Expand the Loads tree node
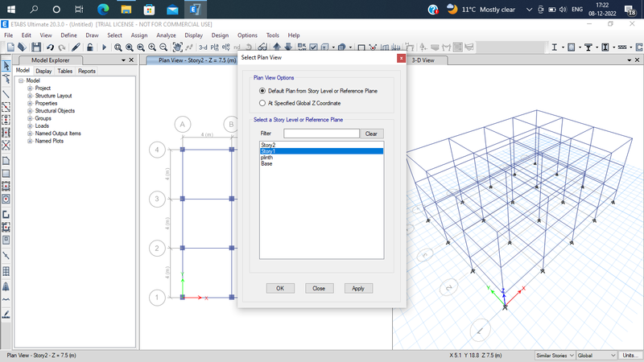Image resolution: width=644 pixels, height=362 pixels. pos(30,126)
